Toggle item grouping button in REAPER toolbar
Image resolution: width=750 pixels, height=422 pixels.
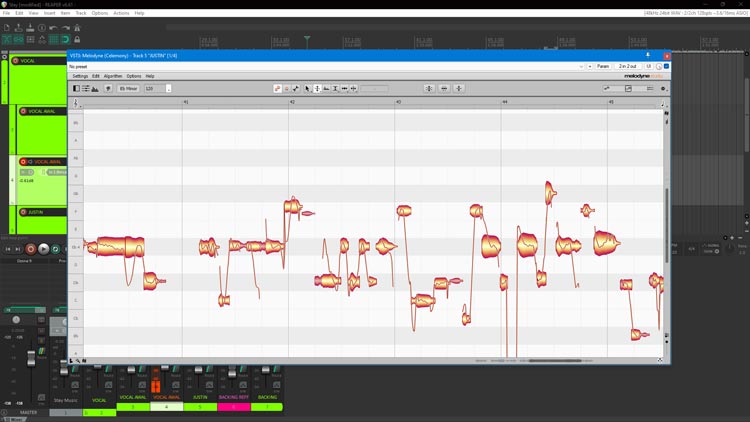(19, 39)
